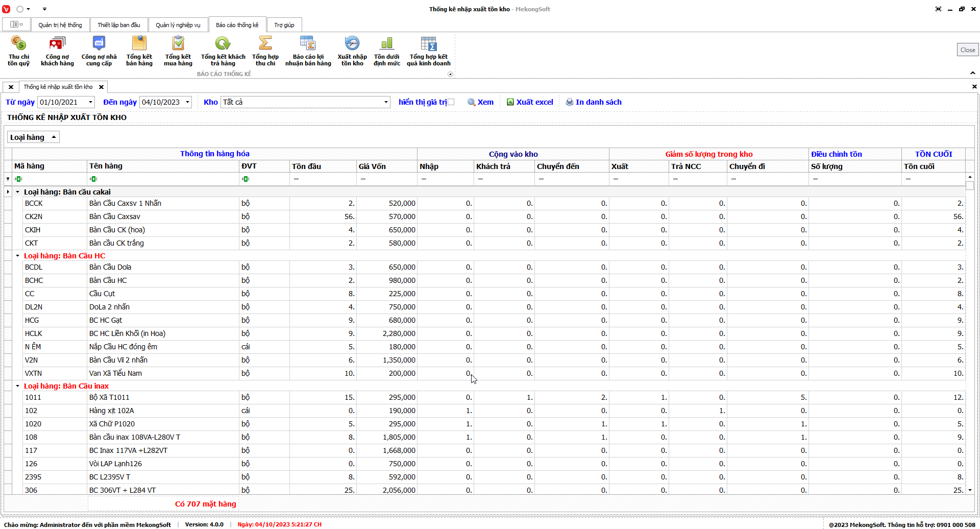
Task: Open Công nợ nhà cung cấp report
Action: (99, 51)
